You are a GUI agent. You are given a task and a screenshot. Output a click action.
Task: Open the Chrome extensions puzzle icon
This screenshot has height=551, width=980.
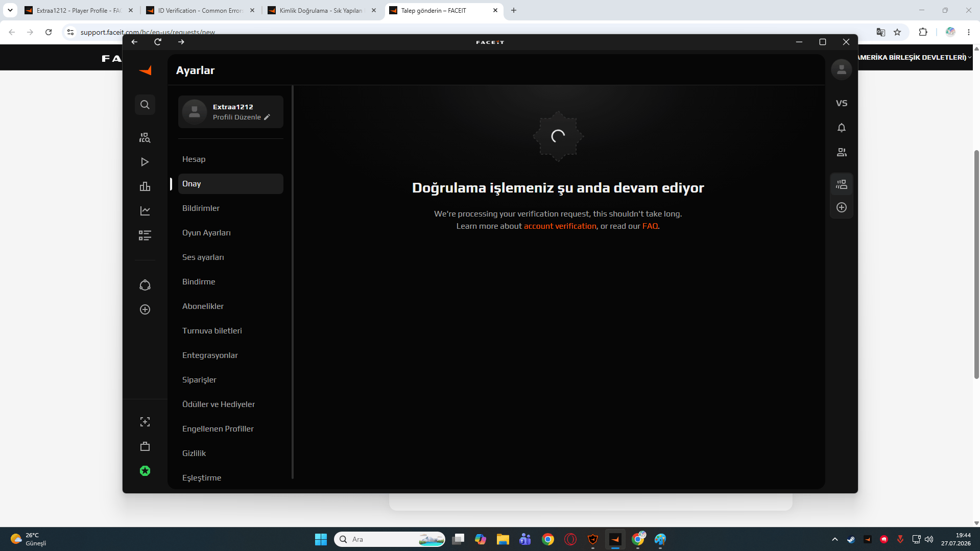[x=923, y=32]
